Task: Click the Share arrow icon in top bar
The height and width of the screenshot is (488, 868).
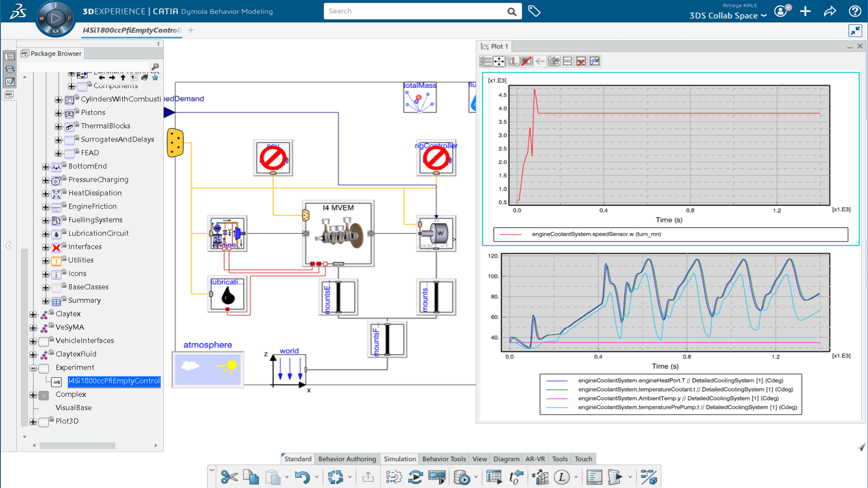Action: (830, 11)
